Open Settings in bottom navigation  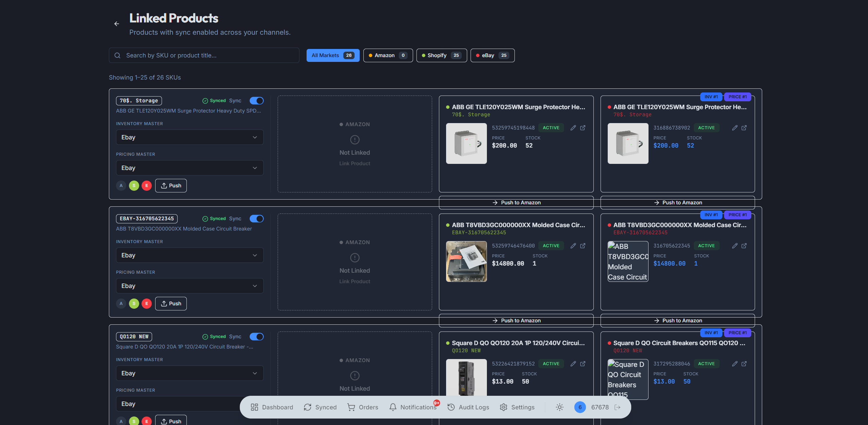pyautogui.click(x=517, y=407)
